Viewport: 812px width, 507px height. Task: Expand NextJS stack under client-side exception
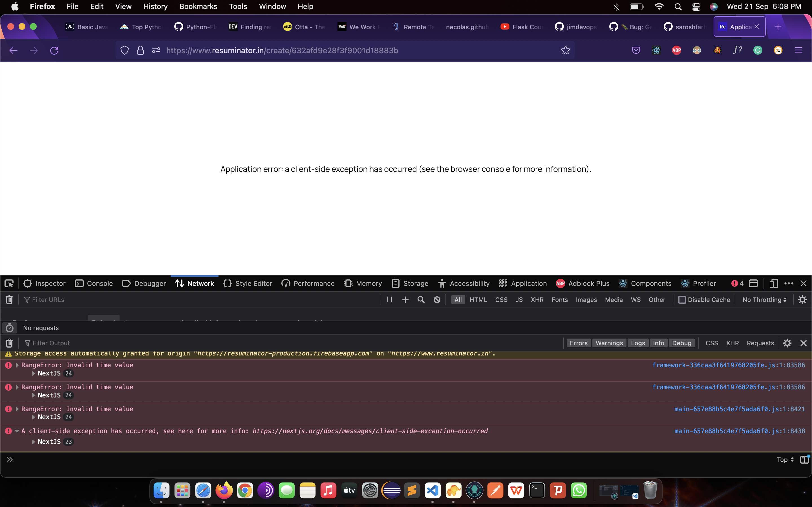pos(33,442)
